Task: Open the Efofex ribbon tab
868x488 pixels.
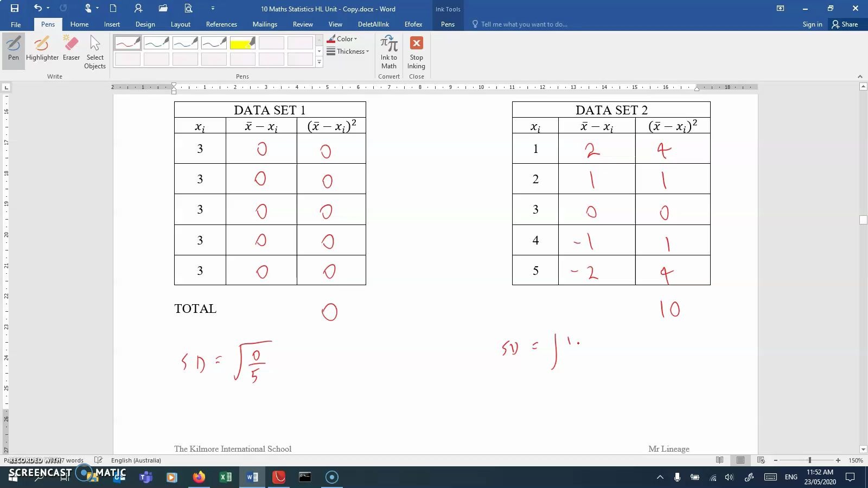Action: tap(413, 24)
